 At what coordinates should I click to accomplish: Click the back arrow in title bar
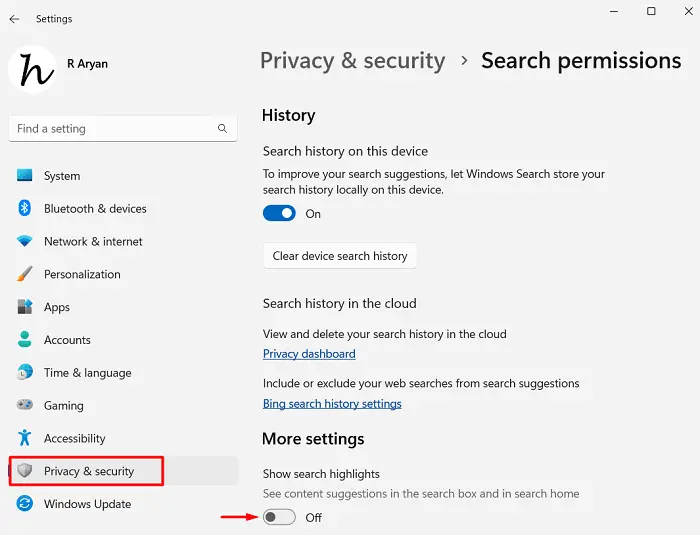14,19
